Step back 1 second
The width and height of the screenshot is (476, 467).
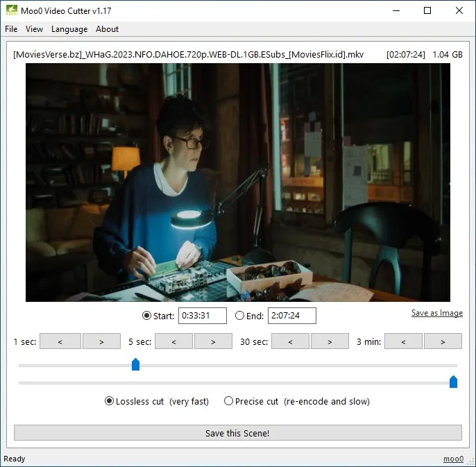pos(60,341)
